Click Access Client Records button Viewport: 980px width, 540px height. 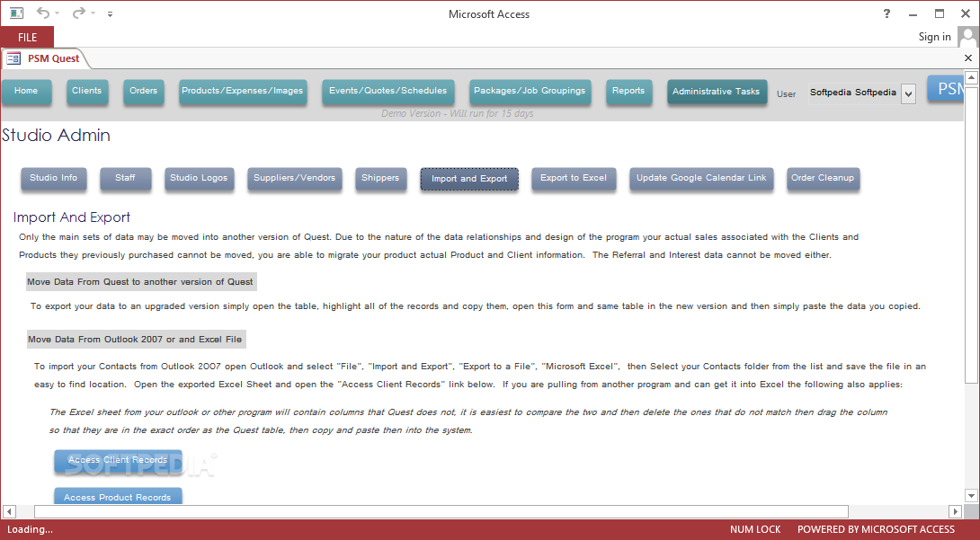118,461
